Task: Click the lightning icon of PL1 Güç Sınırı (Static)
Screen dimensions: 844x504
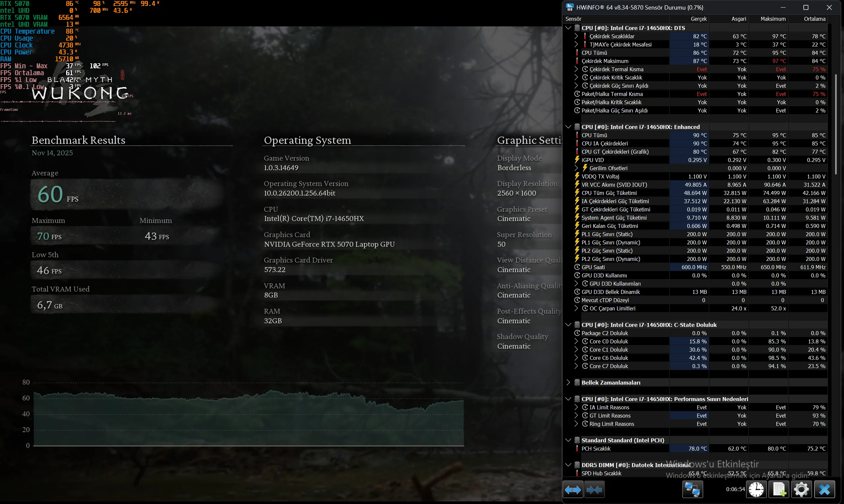Action: click(x=577, y=234)
